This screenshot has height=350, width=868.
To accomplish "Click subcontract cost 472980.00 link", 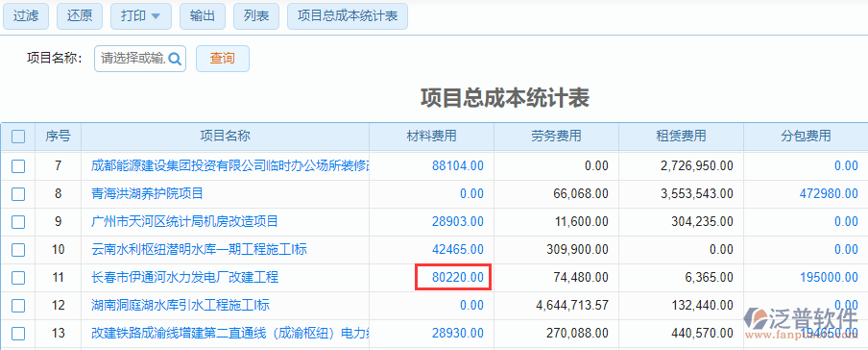I will click(x=829, y=193).
